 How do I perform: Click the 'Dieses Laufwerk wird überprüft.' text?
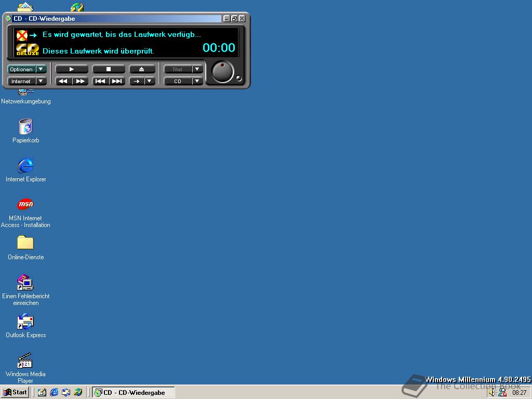[98, 51]
